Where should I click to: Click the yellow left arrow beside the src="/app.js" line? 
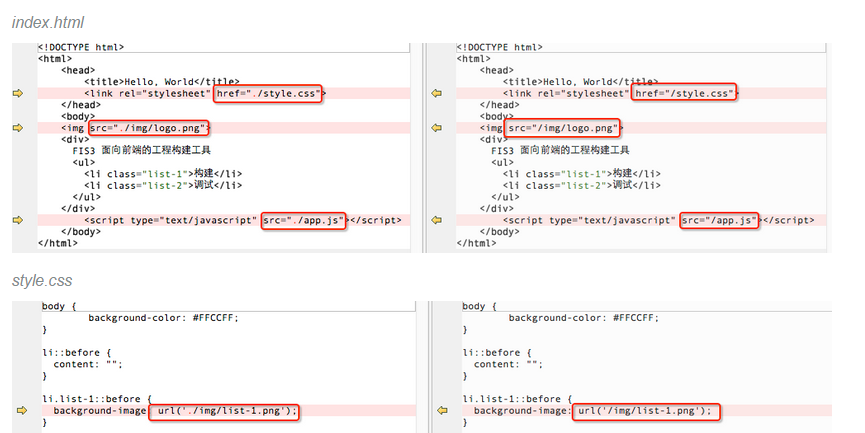pyautogui.click(x=437, y=220)
